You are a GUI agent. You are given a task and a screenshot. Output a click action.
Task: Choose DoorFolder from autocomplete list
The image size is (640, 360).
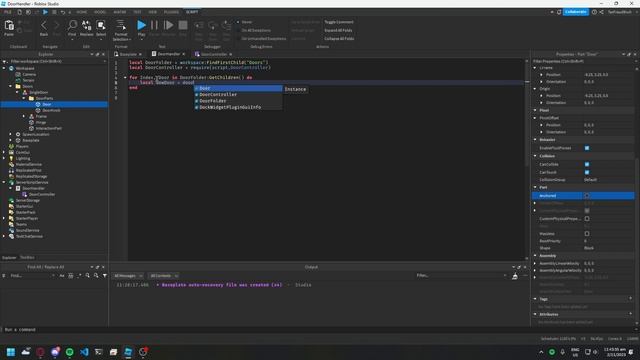pos(238,101)
